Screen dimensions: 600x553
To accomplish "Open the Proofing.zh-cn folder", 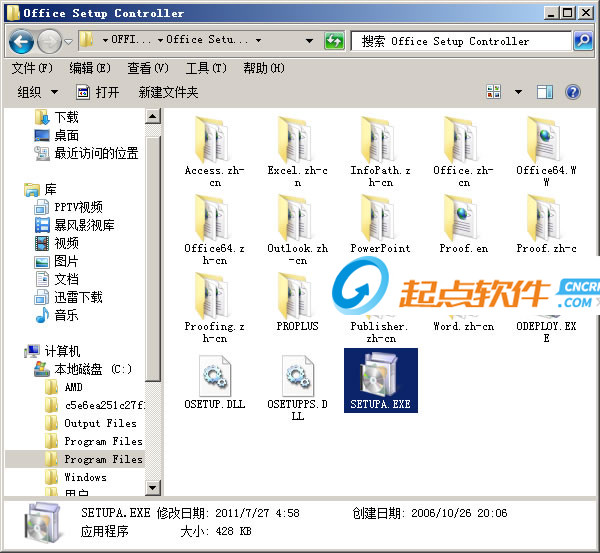I will pyautogui.click(x=214, y=308).
